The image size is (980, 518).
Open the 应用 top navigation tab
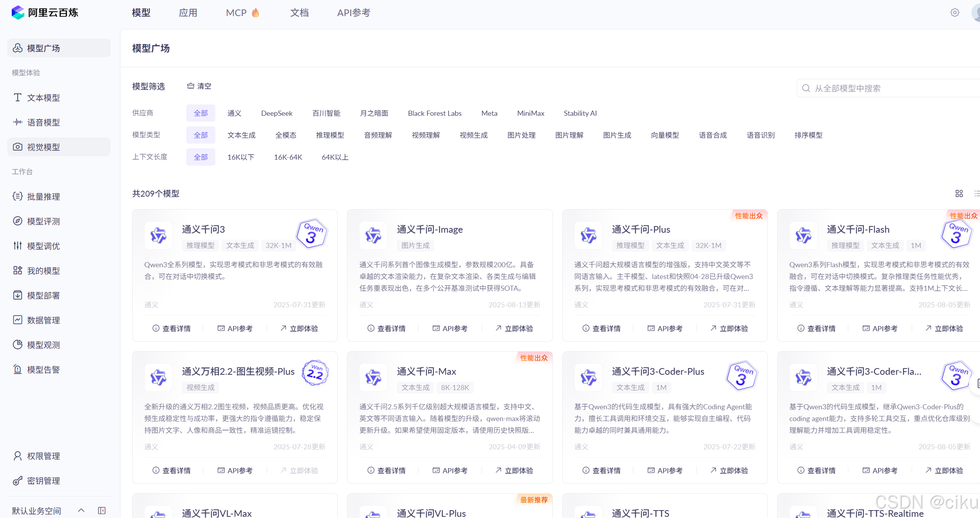coord(188,13)
